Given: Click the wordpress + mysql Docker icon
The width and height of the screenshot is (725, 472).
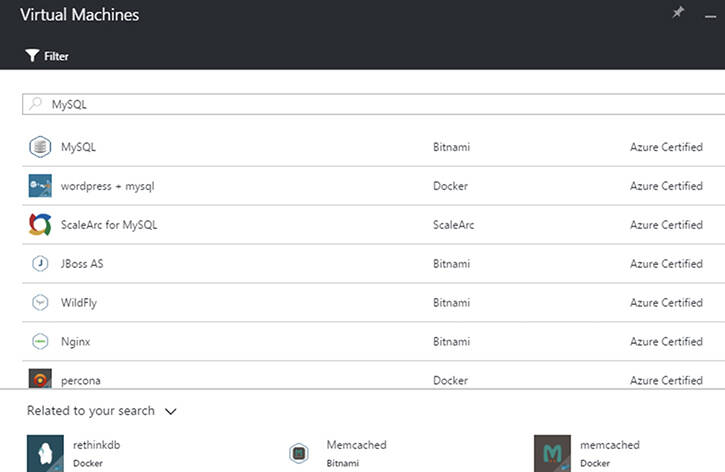Looking at the screenshot, I should [40, 186].
